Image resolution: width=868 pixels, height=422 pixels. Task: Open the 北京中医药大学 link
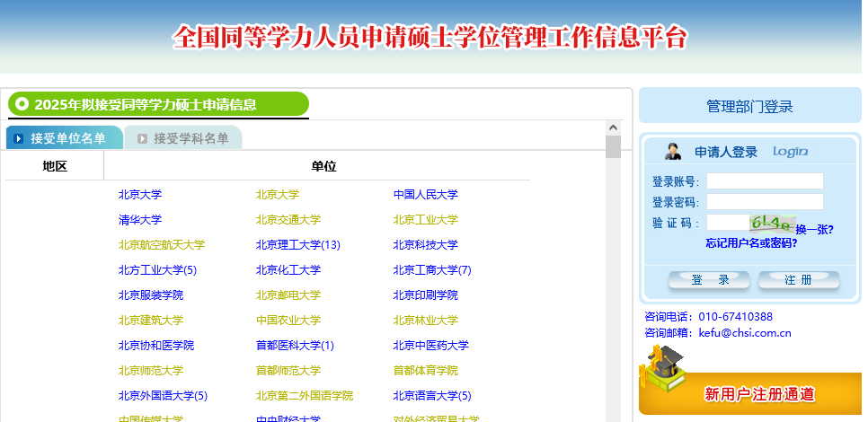[x=431, y=346]
